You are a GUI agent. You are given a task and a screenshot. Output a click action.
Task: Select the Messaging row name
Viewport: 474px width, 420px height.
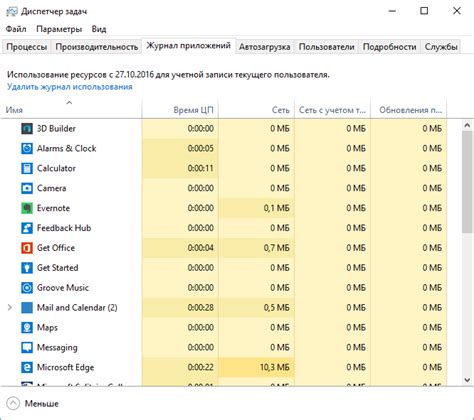[57, 347]
